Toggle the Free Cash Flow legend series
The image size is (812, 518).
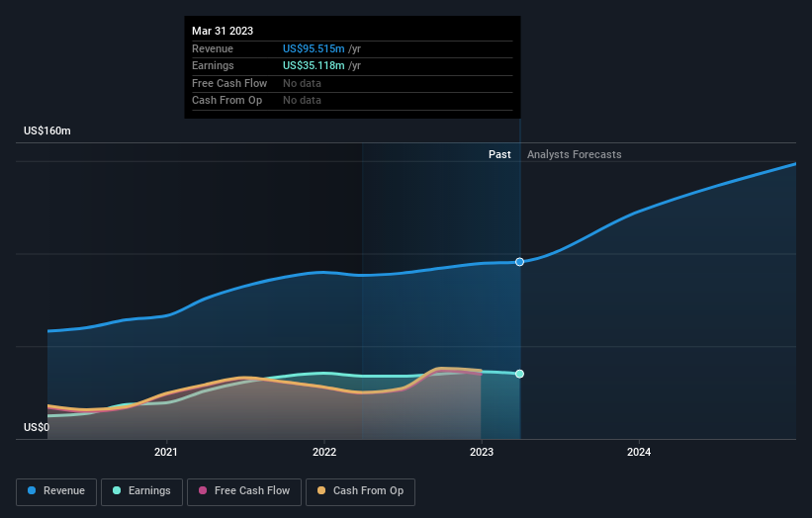(x=244, y=491)
